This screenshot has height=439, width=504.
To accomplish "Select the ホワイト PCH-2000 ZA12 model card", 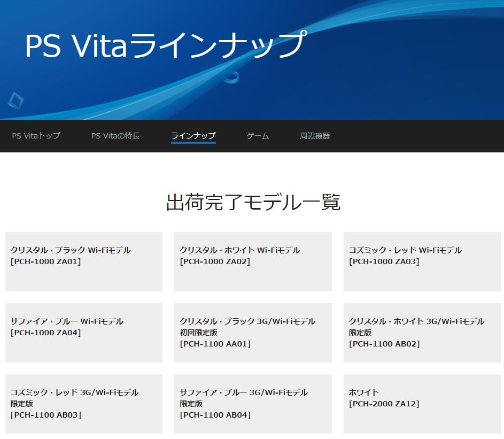I will click(422, 403).
